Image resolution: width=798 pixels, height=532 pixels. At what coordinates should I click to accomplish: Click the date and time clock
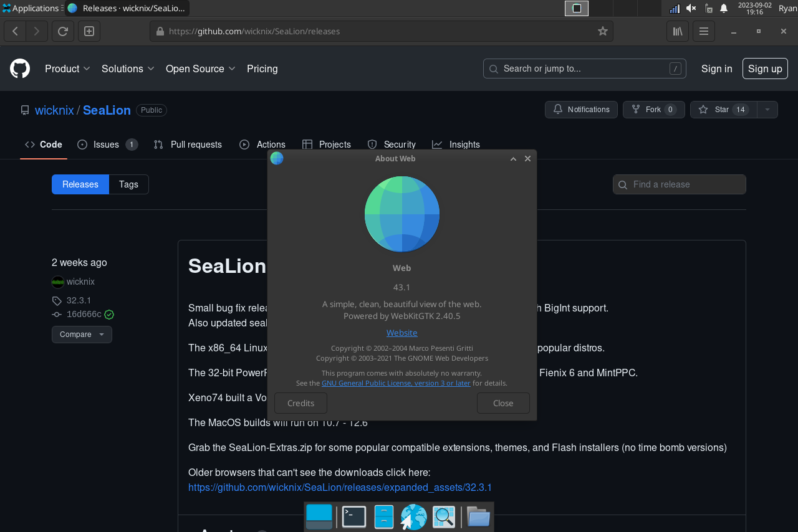pos(754,8)
